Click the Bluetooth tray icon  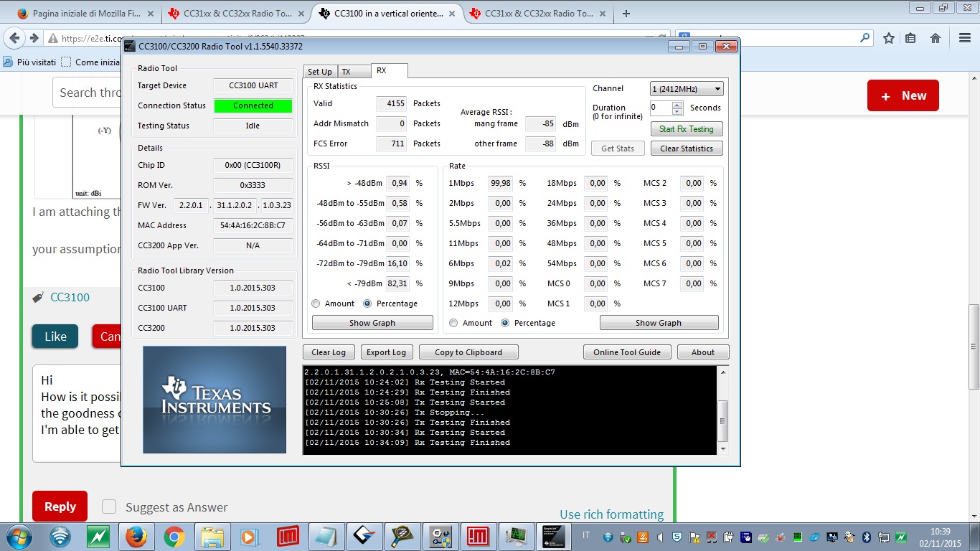coord(866,537)
